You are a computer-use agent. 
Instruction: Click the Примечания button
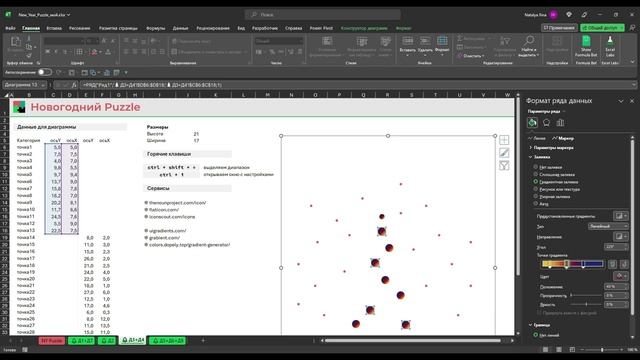point(559,28)
